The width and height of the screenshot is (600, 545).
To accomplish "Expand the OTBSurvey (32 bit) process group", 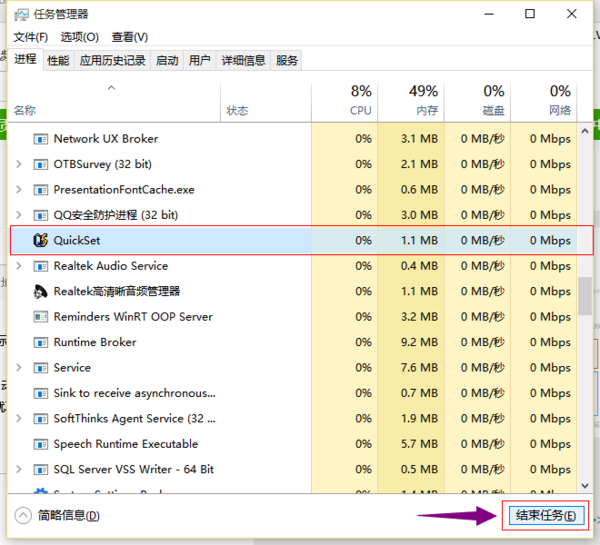I will point(18,164).
